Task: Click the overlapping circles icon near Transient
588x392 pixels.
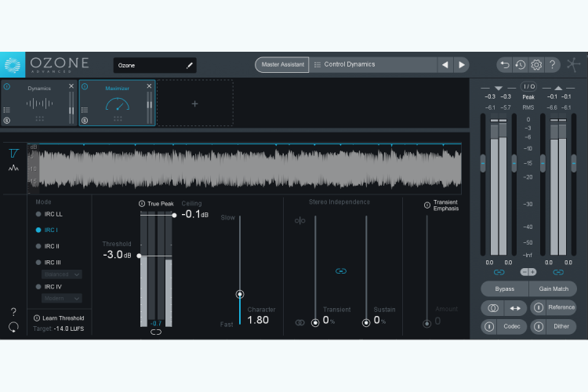Action: [x=300, y=322]
